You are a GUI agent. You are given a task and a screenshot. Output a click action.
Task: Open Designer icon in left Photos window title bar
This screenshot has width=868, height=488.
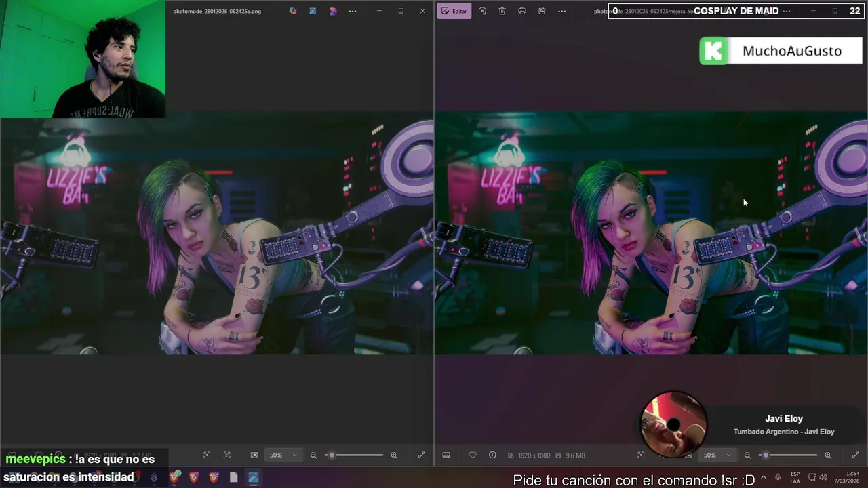(313, 11)
